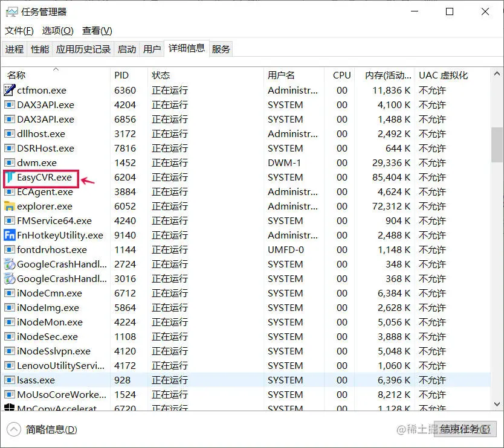The height and width of the screenshot is (448, 504).
Task: Click the FnHotkeyUtility.exe Fn icon
Action: [x=9, y=235]
